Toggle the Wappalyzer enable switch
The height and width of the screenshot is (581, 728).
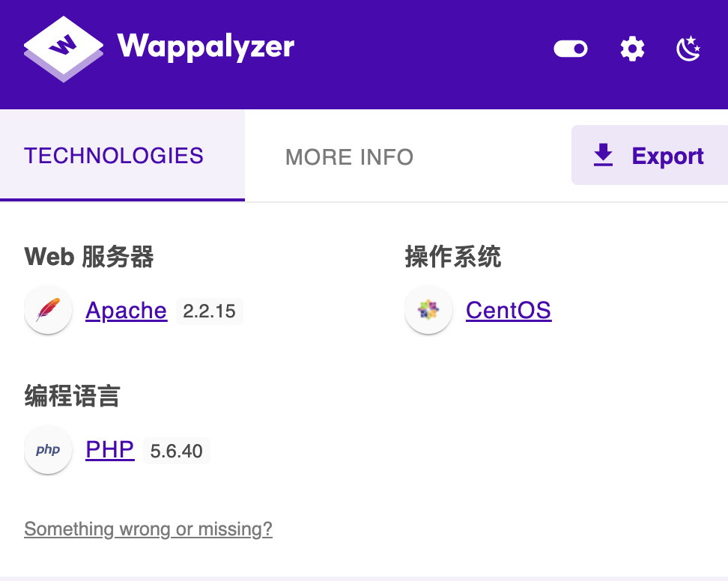[x=571, y=49]
